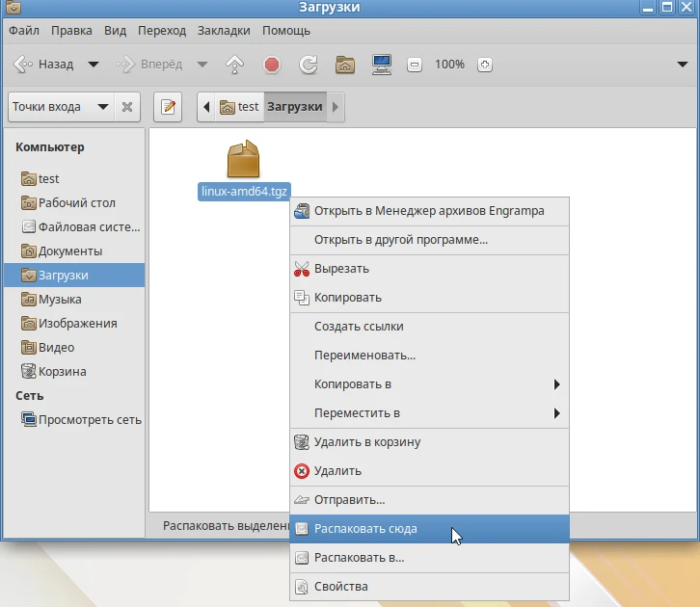This screenshot has height=607, width=700.
Task: Choose Удалить permanently from context menu
Action: 429,471
